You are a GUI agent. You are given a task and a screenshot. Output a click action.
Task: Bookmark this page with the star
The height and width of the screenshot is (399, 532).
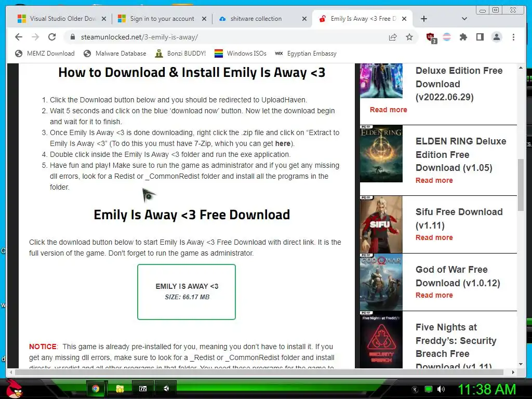[x=409, y=37]
